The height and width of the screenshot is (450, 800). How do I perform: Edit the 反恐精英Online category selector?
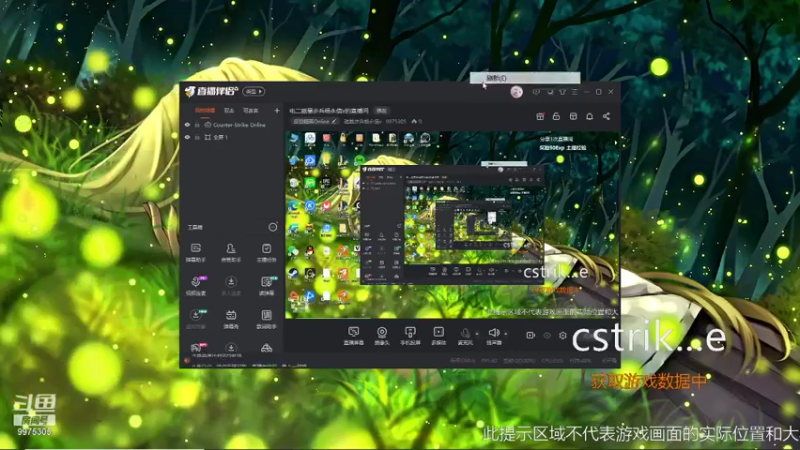(x=315, y=121)
